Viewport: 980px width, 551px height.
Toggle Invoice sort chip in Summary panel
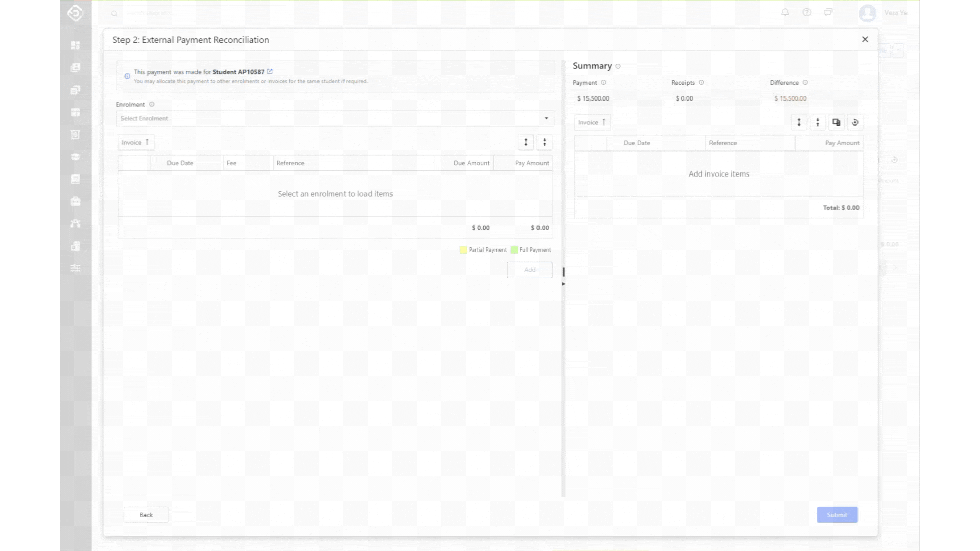(x=592, y=122)
